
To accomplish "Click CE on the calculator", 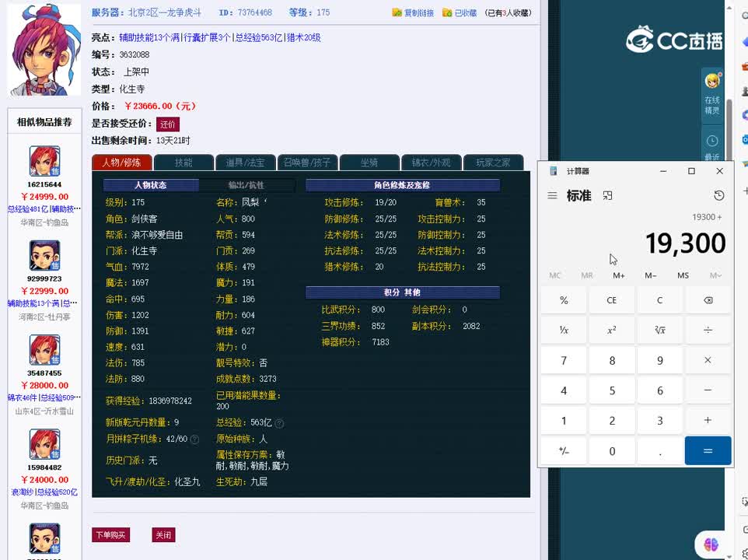I will [x=612, y=300].
